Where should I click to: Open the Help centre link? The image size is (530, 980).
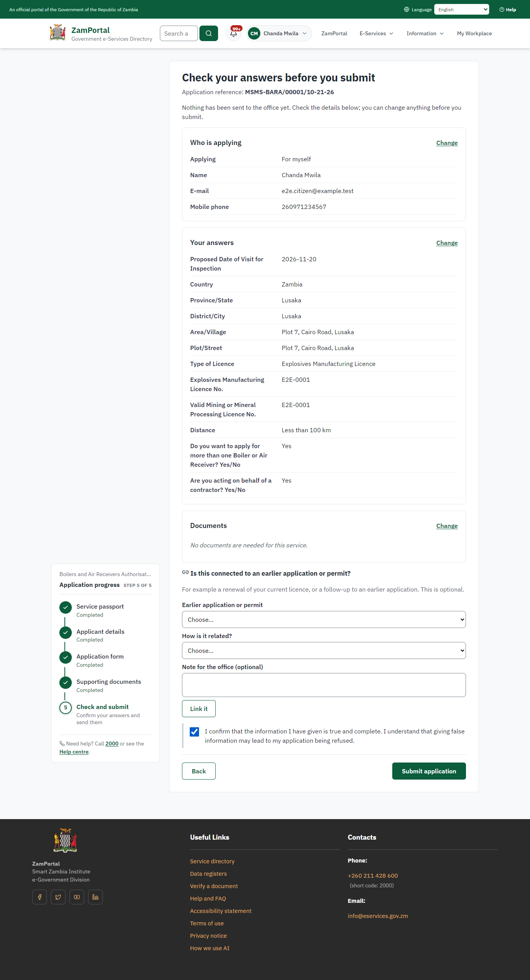(x=74, y=752)
